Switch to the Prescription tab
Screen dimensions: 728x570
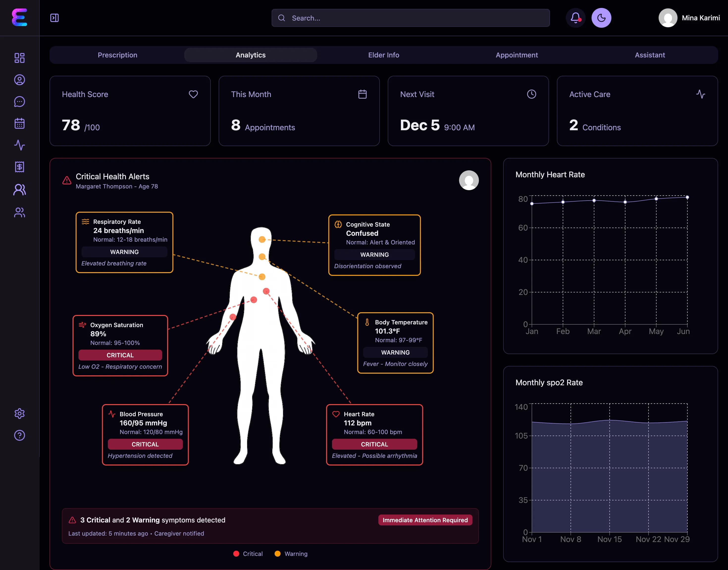tap(117, 55)
